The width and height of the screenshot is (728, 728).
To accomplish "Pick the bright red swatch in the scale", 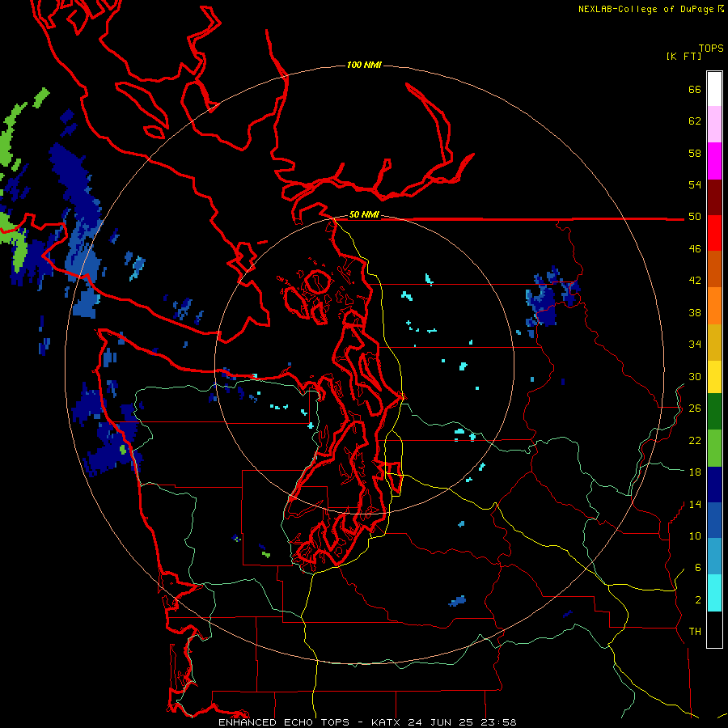I will pos(714,233).
